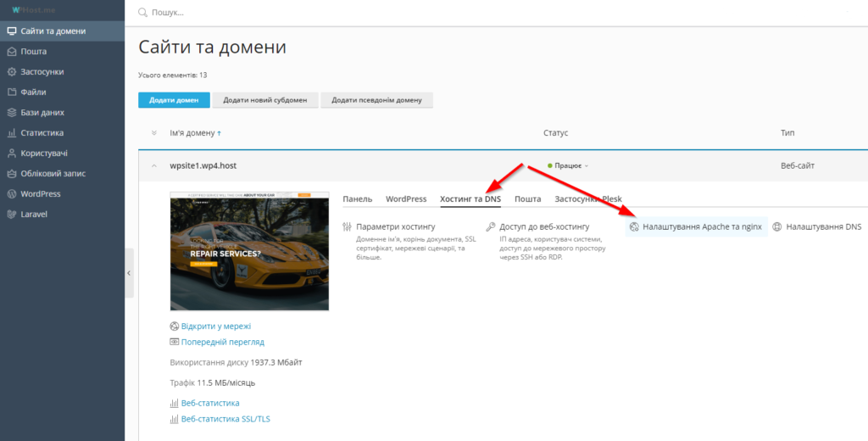Click the Попередній перегляд link
Image resolution: width=868 pixels, height=441 pixels.
click(223, 342)
